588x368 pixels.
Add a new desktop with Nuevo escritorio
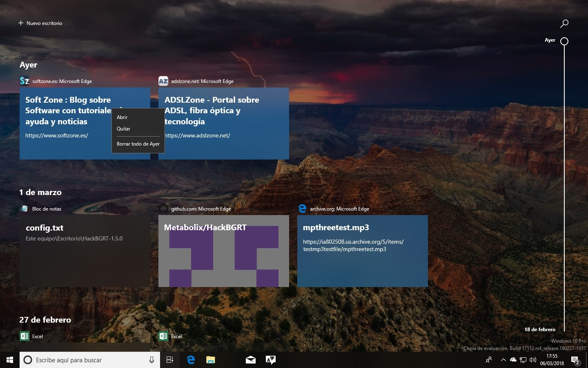click(40, 23)
